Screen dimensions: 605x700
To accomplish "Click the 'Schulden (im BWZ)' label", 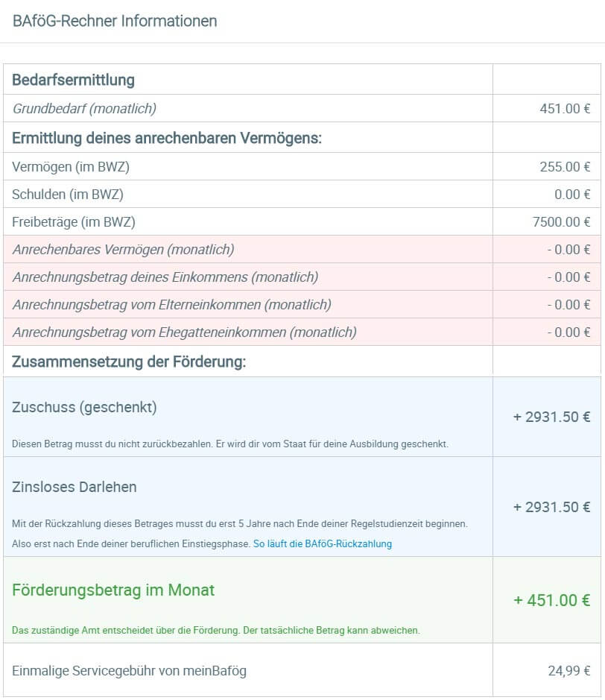I will [68, 195].
